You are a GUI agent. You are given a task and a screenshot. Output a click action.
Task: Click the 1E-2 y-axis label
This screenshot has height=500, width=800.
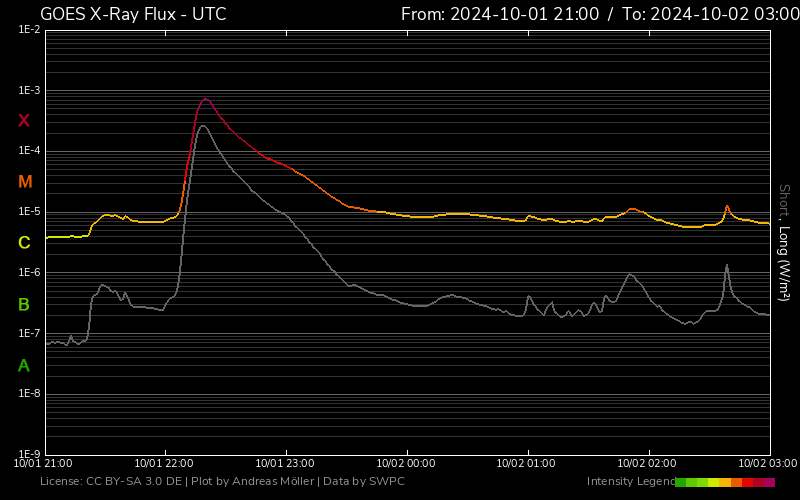point(29,30)
